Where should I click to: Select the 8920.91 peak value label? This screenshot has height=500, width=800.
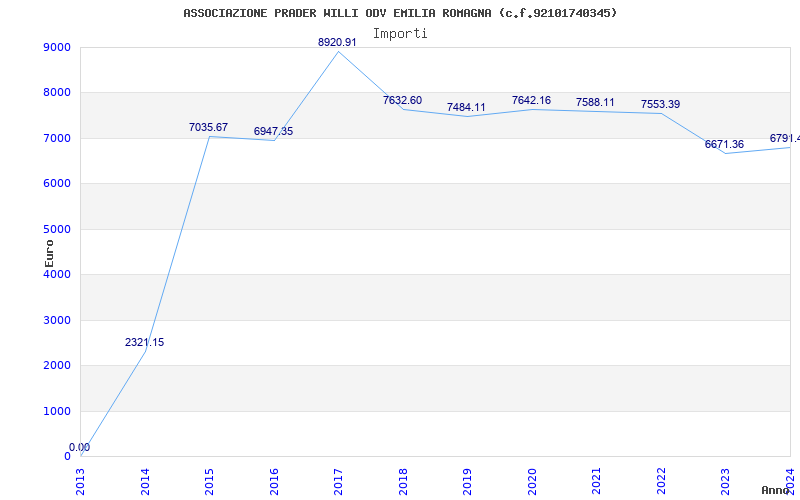(x=337, y=42)
